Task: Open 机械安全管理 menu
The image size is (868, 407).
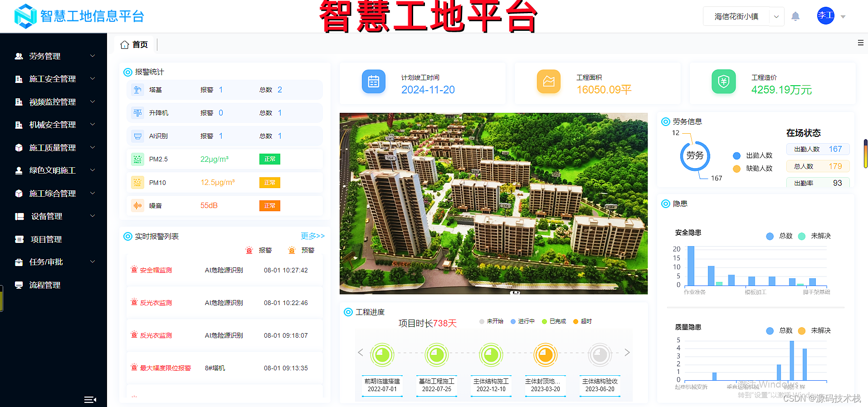Action: click(x=54, y=125)
